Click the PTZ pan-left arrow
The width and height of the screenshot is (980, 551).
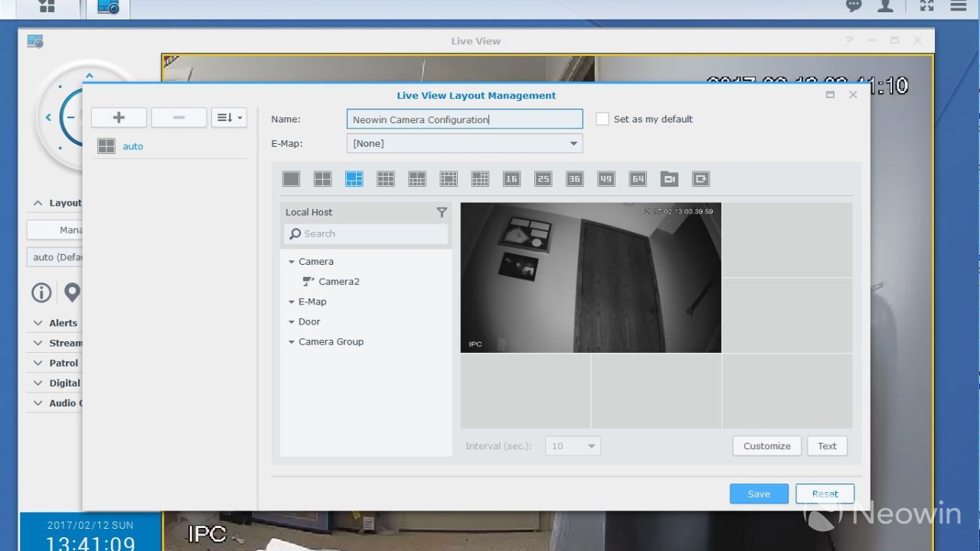[48, 117]
